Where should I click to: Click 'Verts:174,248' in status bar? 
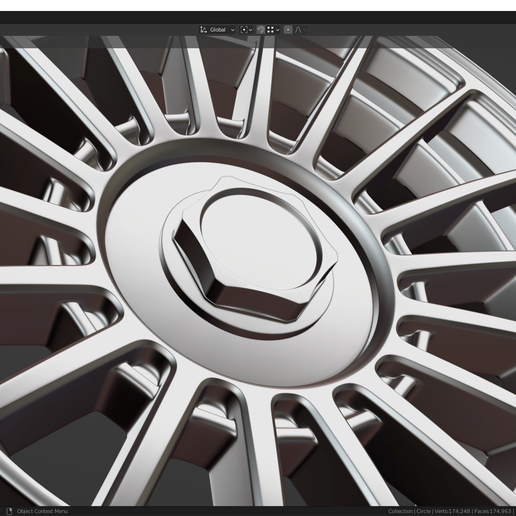[x=452, y=511]
